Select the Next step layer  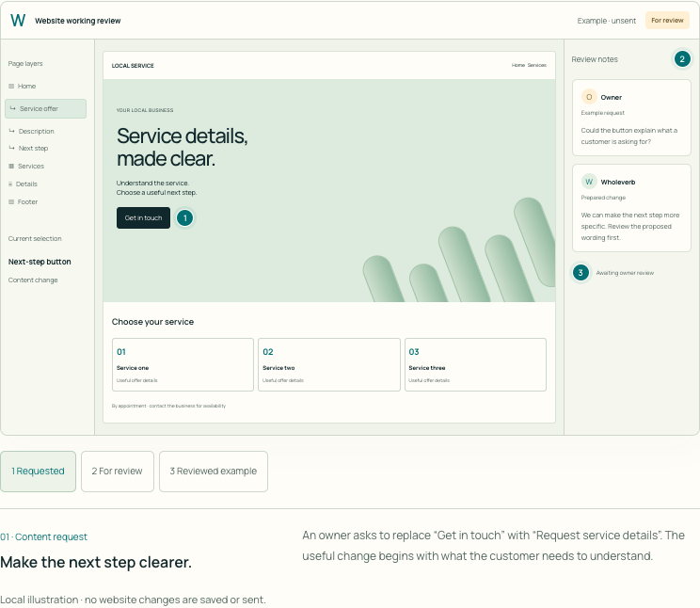(28, 149)
